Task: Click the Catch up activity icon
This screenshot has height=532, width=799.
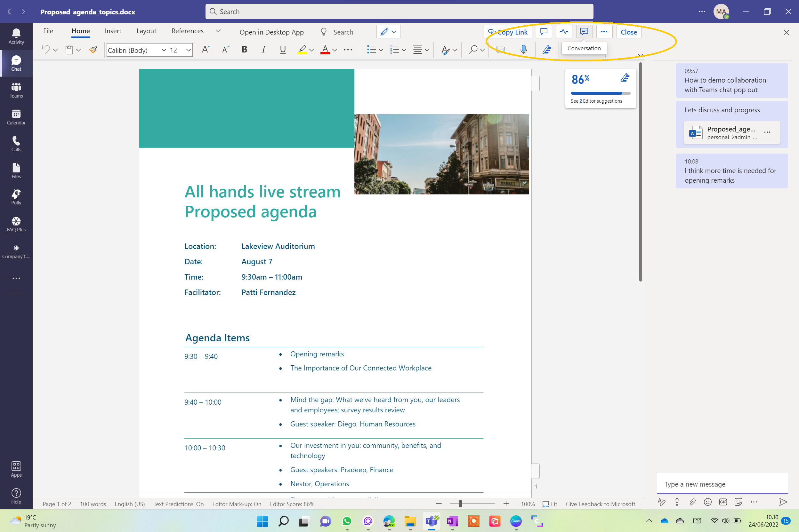Action: [564, 32]
